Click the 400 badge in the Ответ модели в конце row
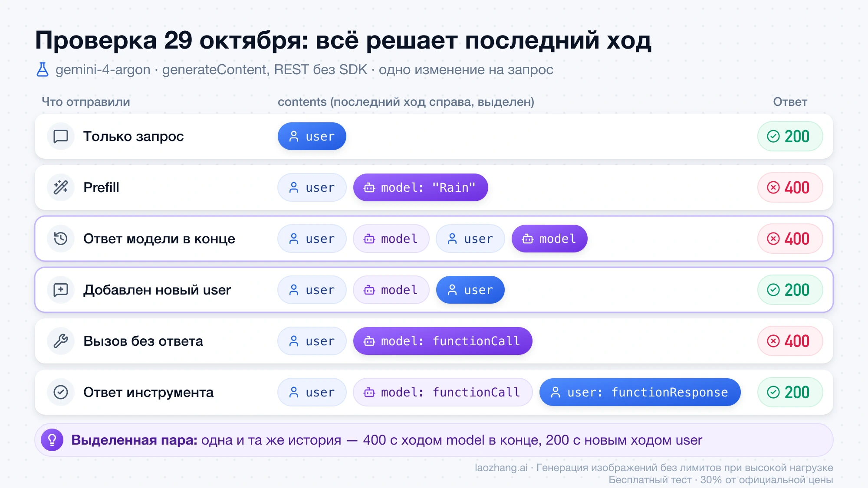868x488 pixels. (790, 239)
